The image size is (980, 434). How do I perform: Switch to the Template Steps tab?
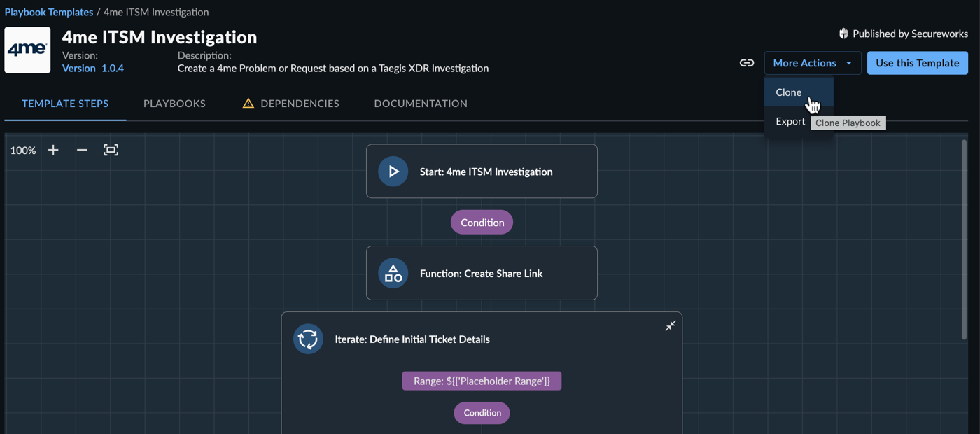[65, 103]
